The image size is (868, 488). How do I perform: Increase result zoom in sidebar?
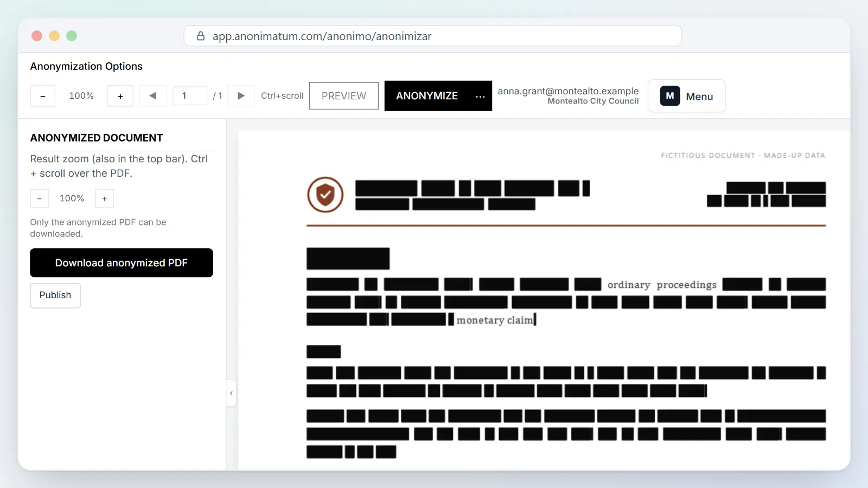pyautogui.click(x=105, y=198)
